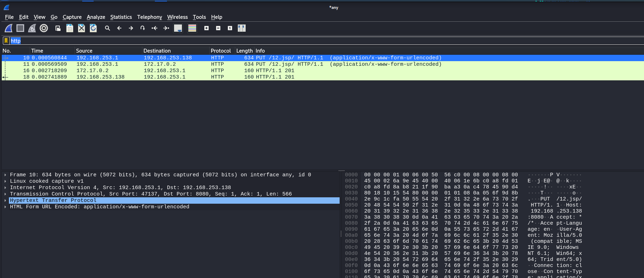Open the Analyze menu
The height and width of the screenshot is (278, 644).
(96, 17)
